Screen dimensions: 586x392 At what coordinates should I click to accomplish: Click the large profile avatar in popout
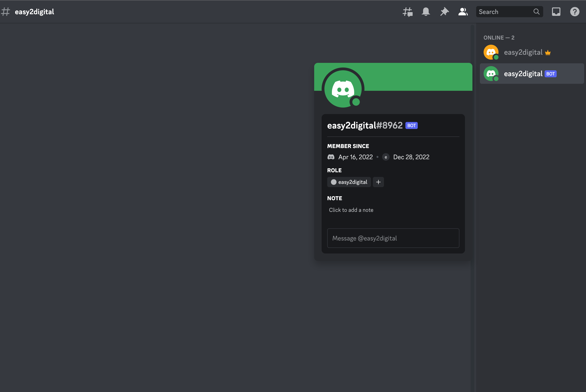pyautogui.click(x=343, y=89)
